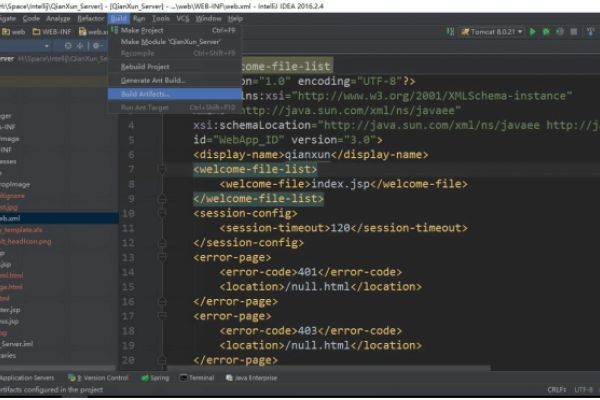Open the Refactor menu
Screen dimensions: 600x400
pos(90,18)
